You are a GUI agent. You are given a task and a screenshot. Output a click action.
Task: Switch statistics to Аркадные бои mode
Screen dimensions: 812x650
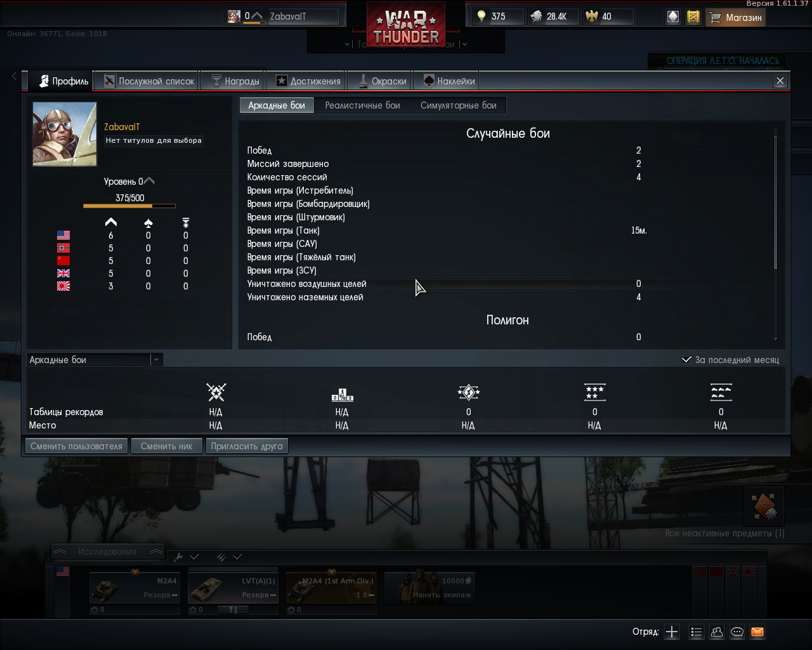coord(277,105)
